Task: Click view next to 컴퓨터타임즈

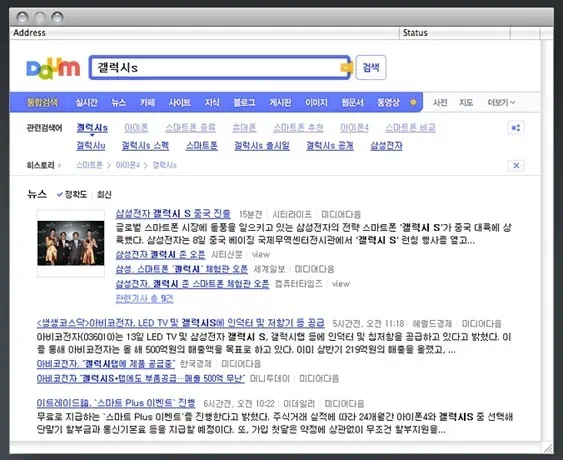Action: [x=341, y=284]
